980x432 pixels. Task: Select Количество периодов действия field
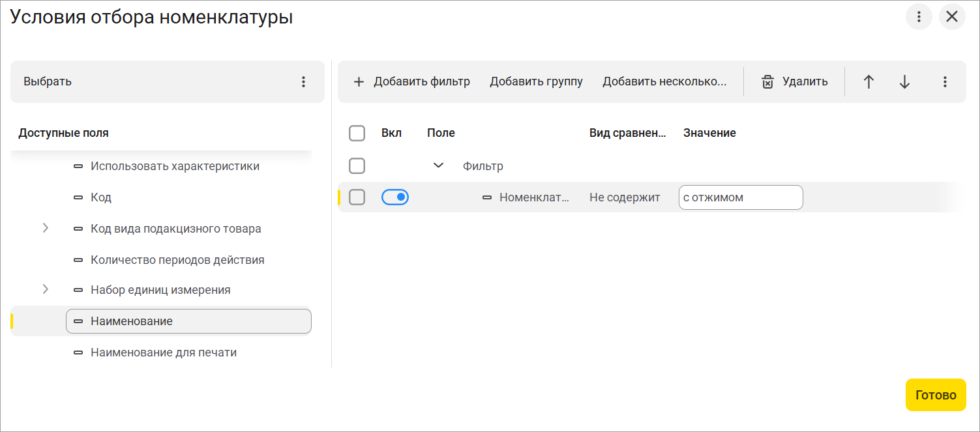pos(177,260)
